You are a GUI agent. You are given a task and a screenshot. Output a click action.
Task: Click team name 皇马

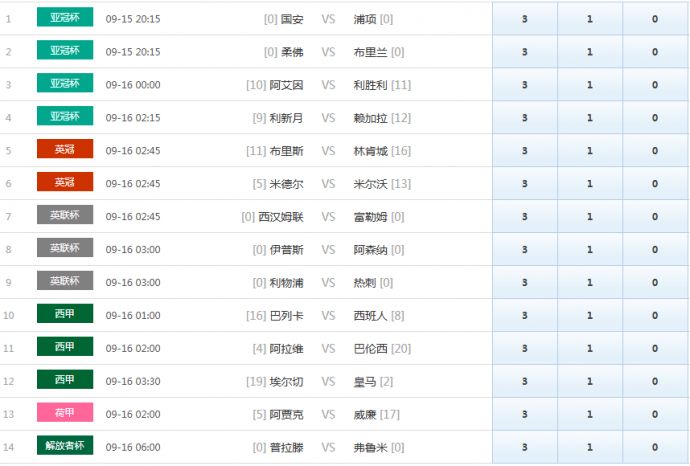pos(365,382)
